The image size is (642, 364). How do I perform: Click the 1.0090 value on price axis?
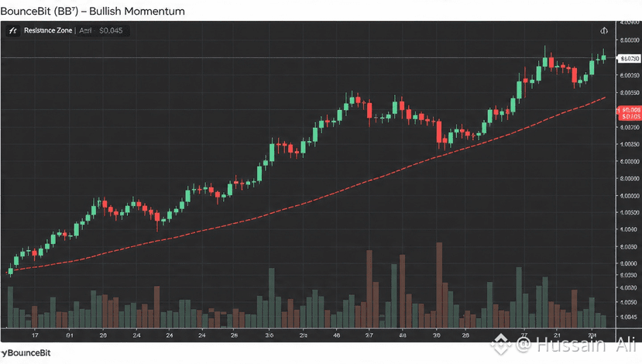click(x=630, y=230)
